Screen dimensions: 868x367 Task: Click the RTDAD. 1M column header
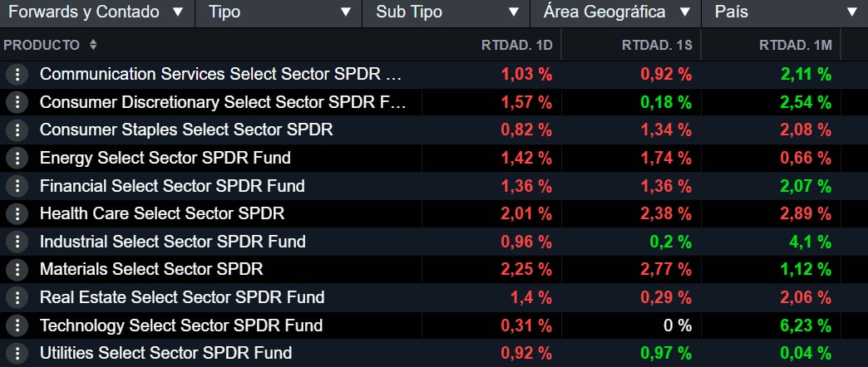(796, 46)
